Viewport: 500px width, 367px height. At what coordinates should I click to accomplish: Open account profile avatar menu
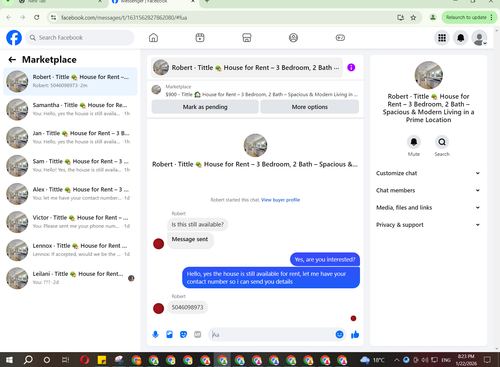coord(479,38)
